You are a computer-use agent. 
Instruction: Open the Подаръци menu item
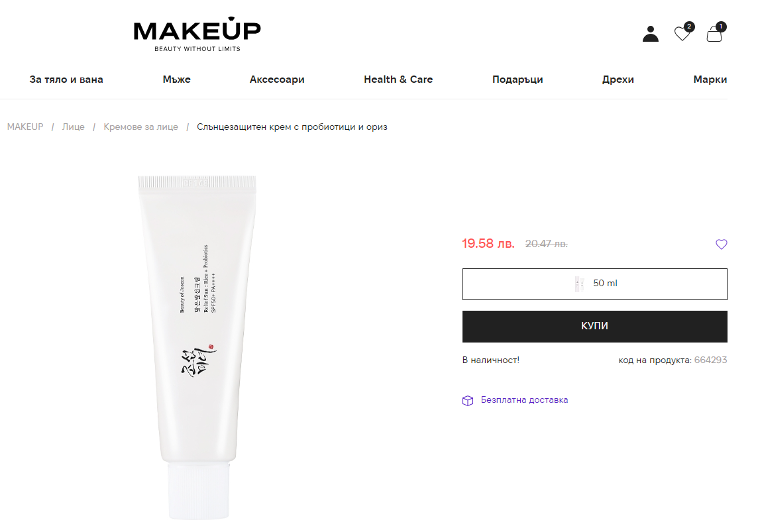point(517,80)
